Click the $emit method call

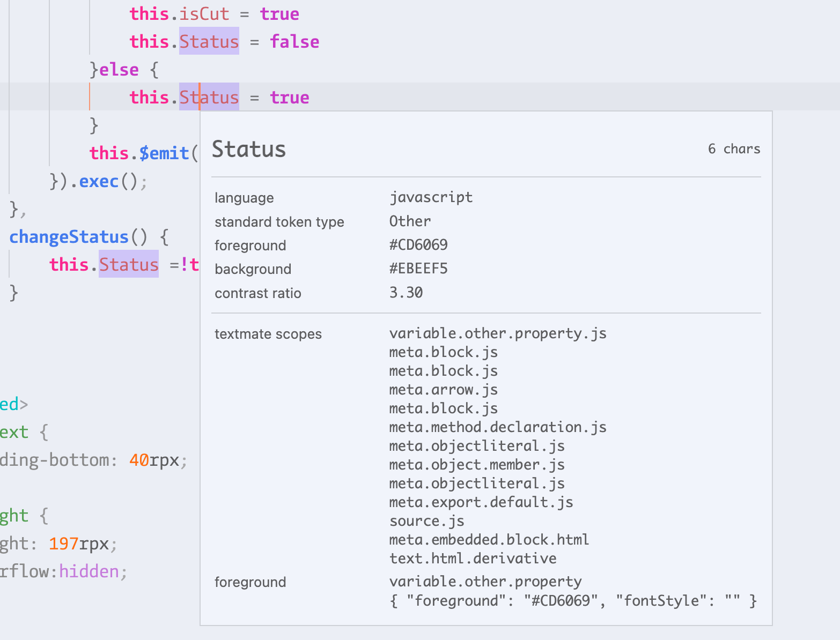pyautogui.click(x=165, y=153)
